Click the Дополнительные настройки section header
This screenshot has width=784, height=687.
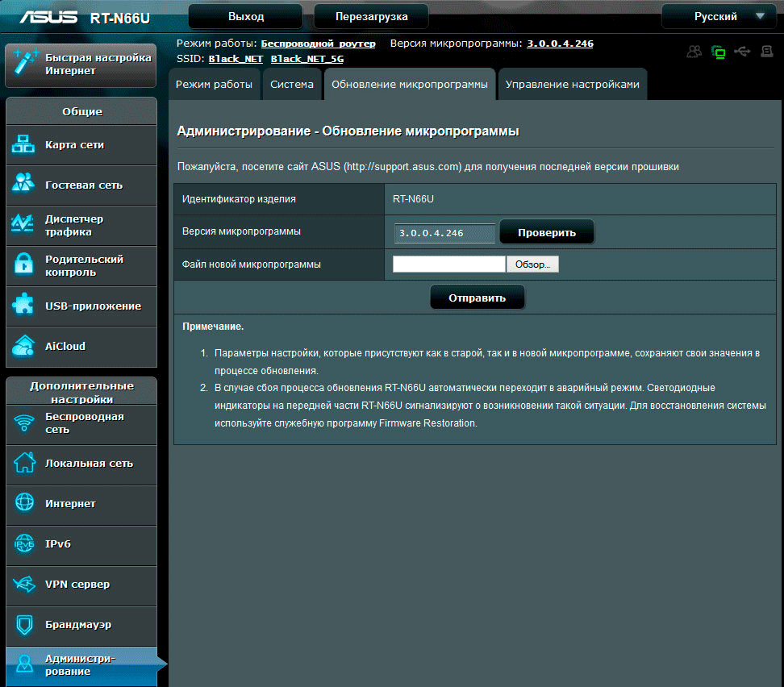81,392
